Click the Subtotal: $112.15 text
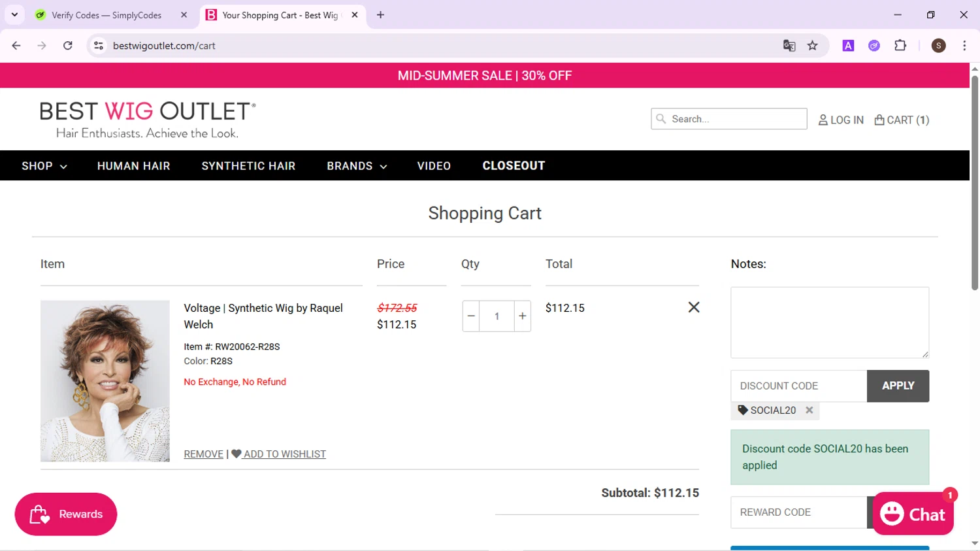980x551 pixels. (x=650, y=493)
